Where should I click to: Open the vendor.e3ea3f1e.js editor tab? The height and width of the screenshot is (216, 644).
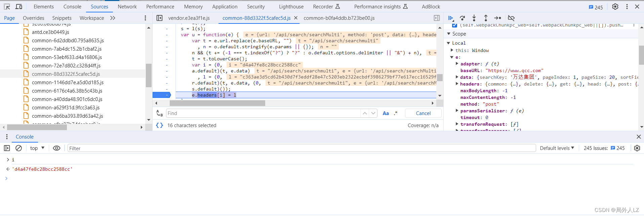pos(189,18)
